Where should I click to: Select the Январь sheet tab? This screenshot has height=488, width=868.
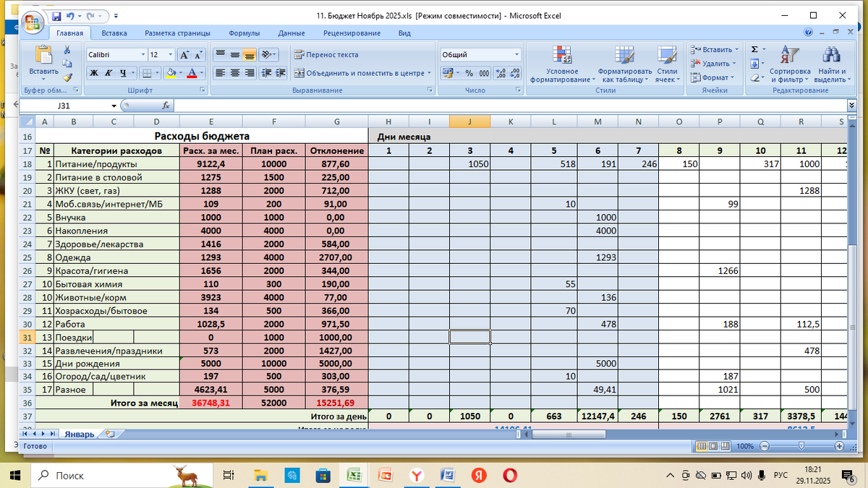[80, 434]
